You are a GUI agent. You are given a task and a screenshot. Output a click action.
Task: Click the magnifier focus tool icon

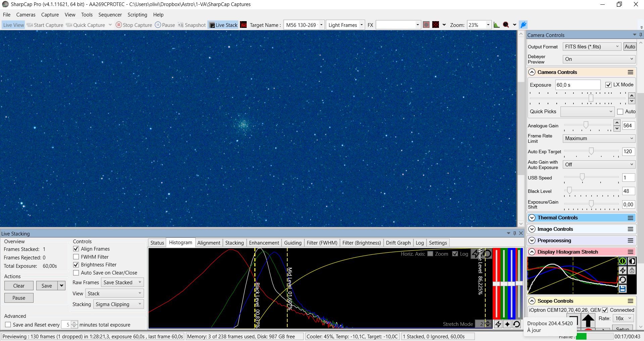pos(506,25)
